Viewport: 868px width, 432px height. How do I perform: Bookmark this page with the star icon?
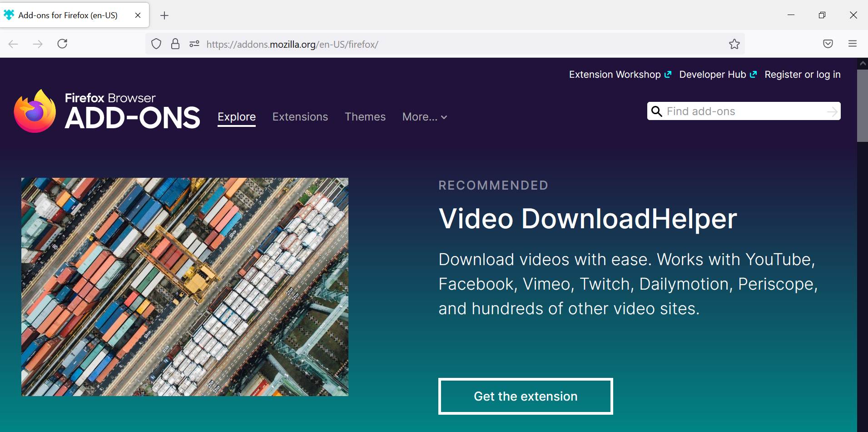point(734,44)
